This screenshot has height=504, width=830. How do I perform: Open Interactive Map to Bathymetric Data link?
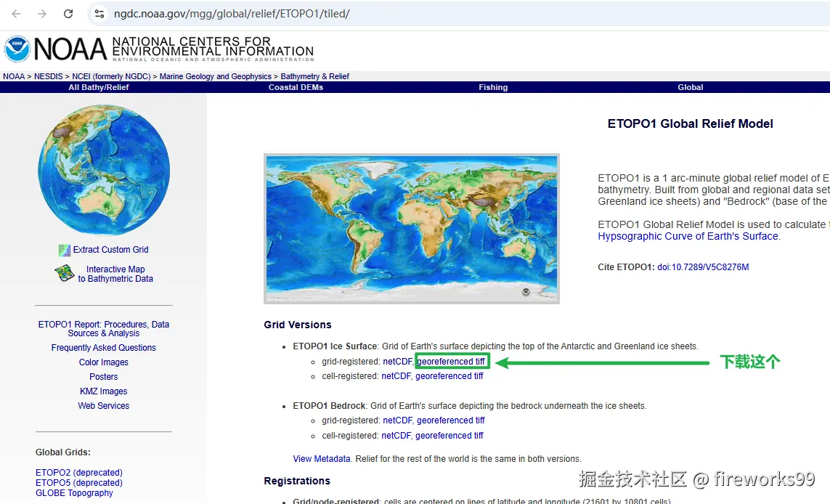coord(115,275)
